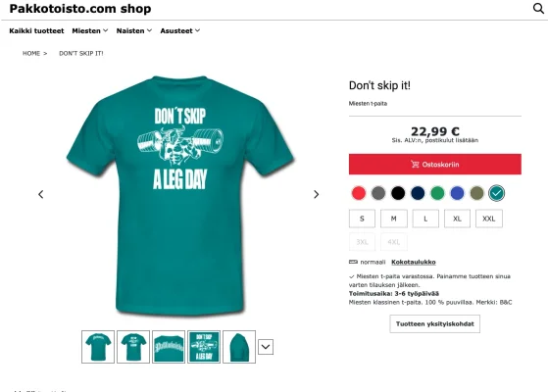View the sleeve side-view thumbnail
Viewport: 548px width, 392px height.
[x=239, y=347]
